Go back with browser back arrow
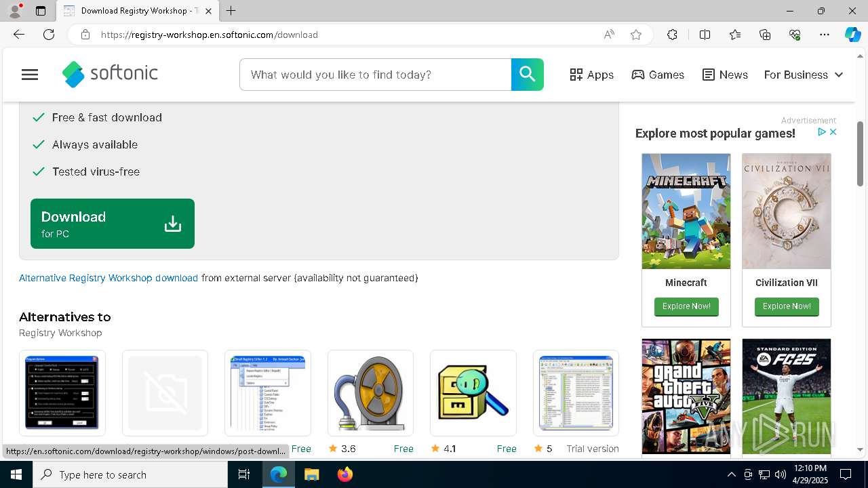The width and height of the screenshot is (868, 488). pos(19,35)
